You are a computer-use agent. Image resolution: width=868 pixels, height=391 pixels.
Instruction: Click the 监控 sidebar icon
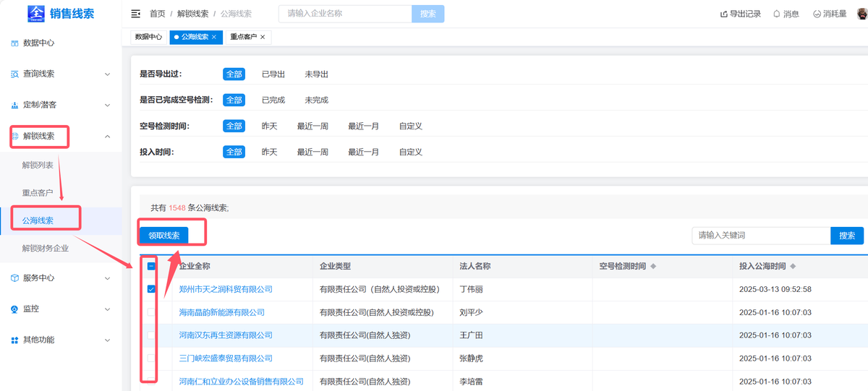[x=14, y=309]
